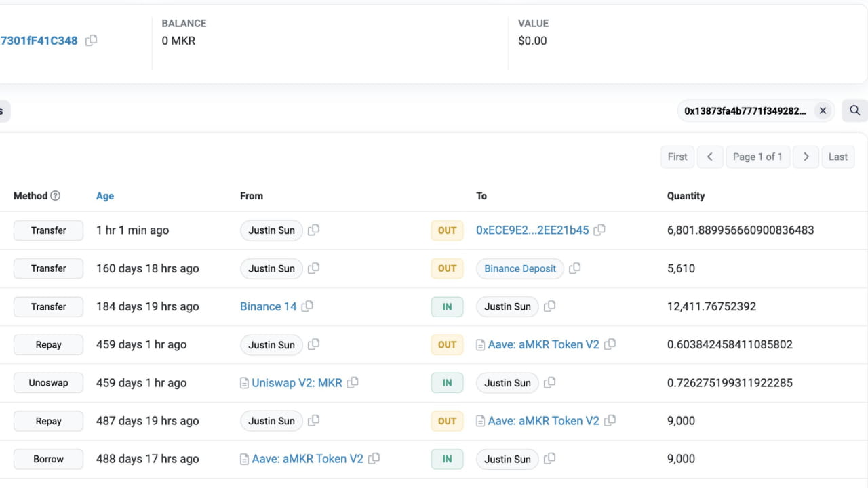Copy the address ending 7301fF41C348
Image resolution: width=868 pixels, height=488 pixels.
[92, 41]
